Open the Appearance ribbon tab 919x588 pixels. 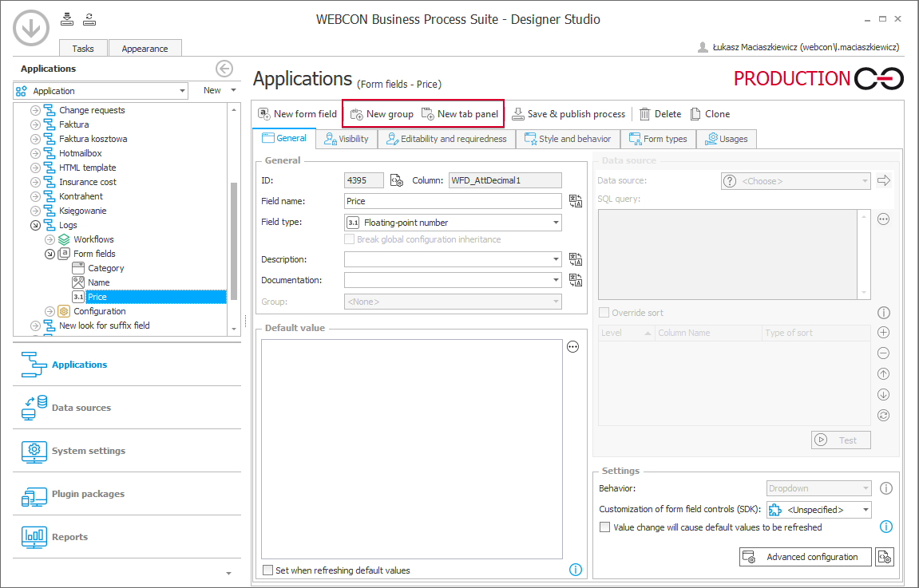coord(145,49)
